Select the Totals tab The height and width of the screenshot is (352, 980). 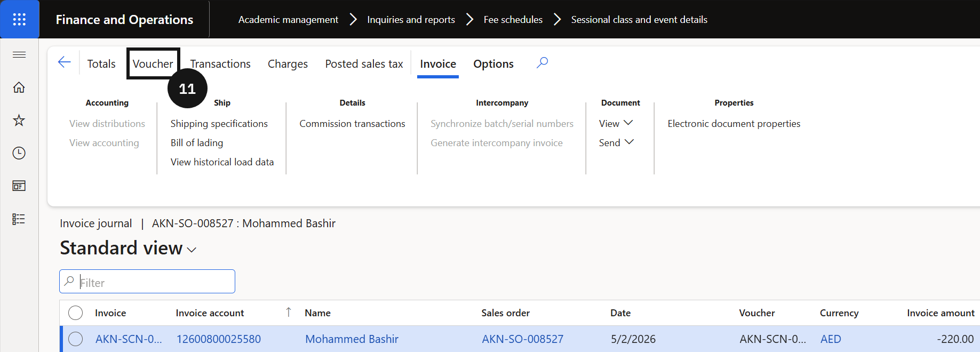point(101,64)
